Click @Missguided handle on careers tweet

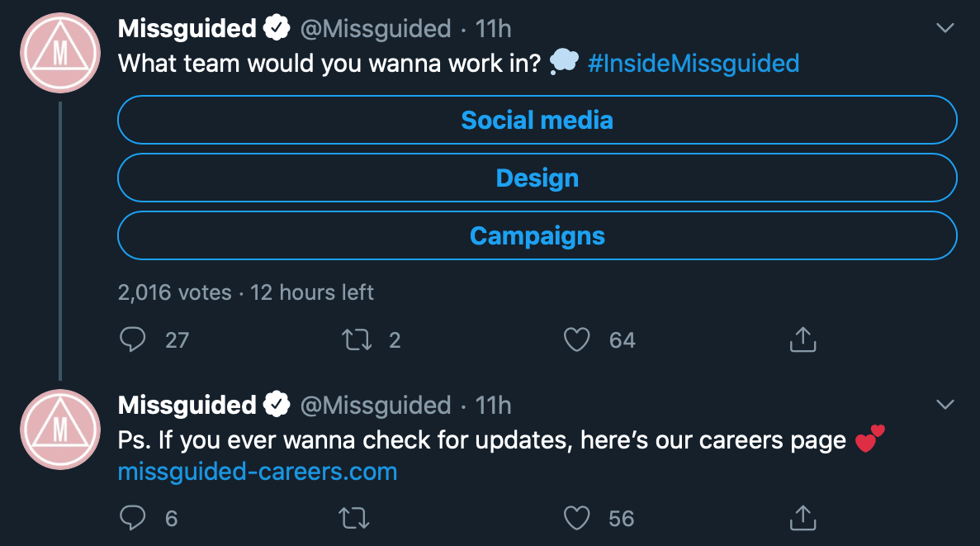click(x=376, y=406)
